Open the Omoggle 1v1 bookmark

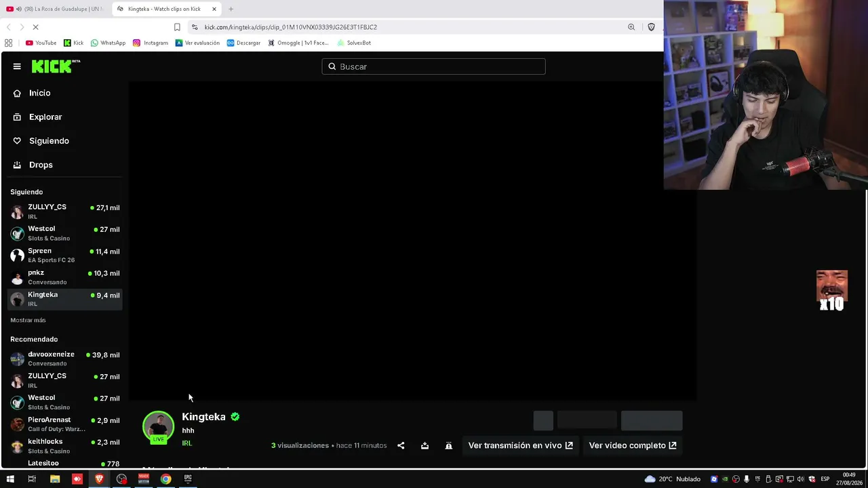tap(298, 43)
